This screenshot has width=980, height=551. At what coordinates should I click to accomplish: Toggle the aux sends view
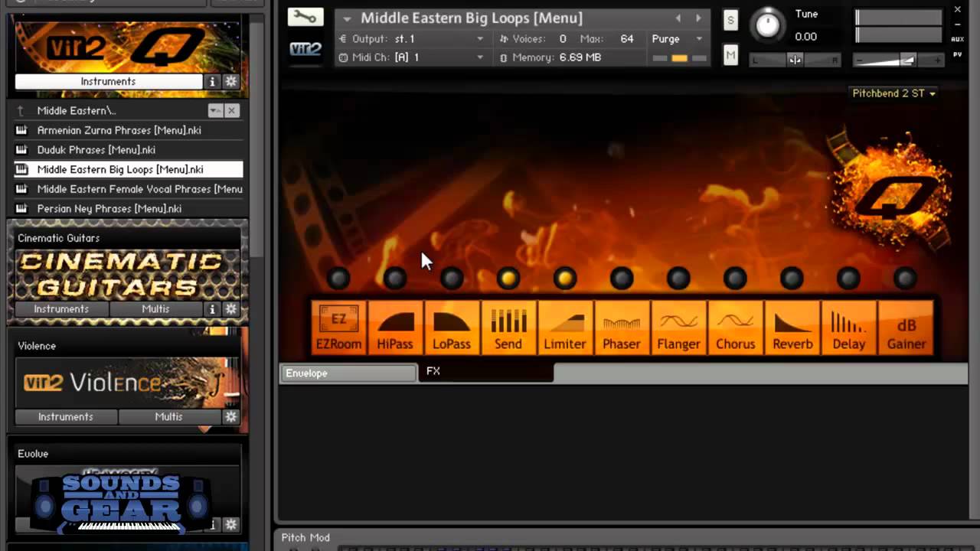point(957,39)
